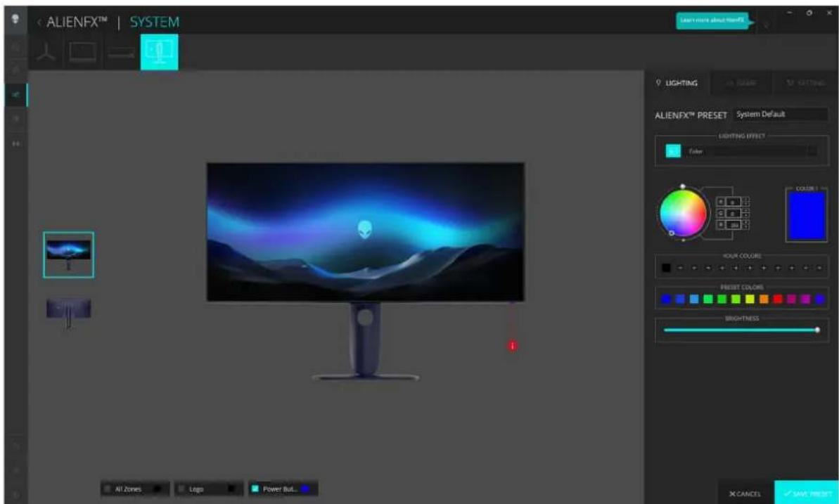Decrease the B value with stepper
The image size is (839, 504).
pos(746,227)
